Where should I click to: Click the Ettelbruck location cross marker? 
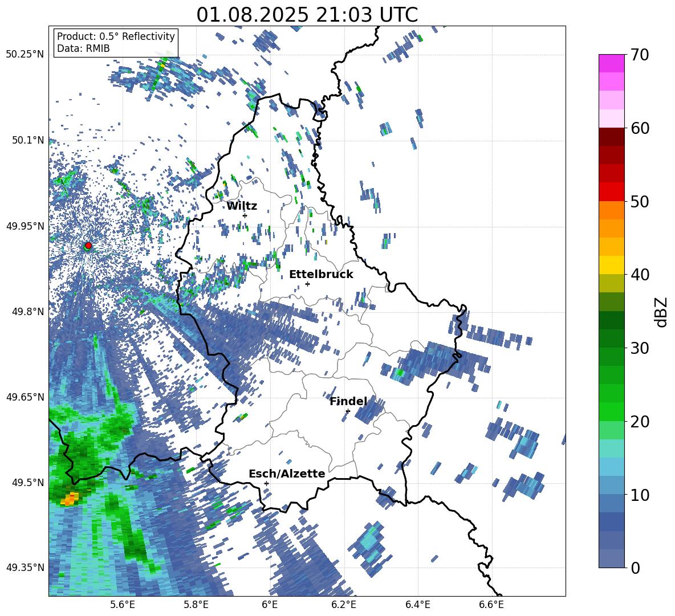[x=307, y=284]
